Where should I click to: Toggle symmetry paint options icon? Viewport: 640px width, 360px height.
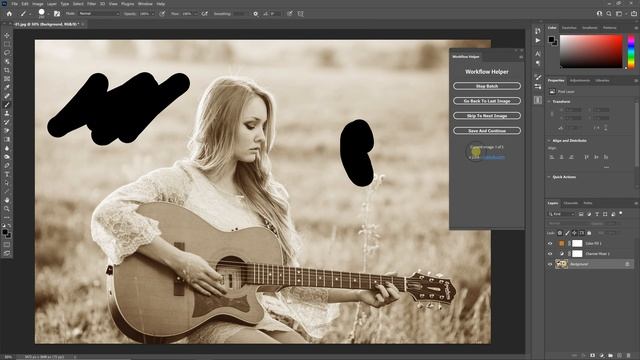(300, 14)
